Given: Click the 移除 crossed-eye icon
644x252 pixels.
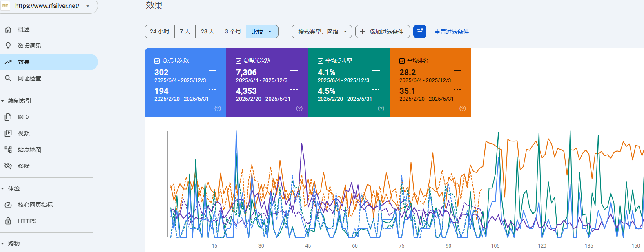Looking at the screenshot, I should 8,166.
